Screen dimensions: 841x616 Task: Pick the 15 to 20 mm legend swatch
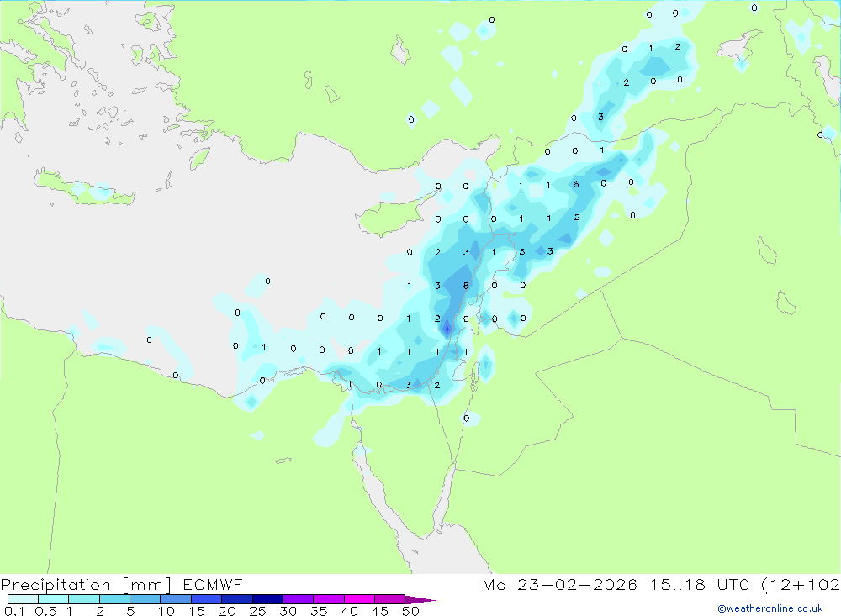(206, 599)
